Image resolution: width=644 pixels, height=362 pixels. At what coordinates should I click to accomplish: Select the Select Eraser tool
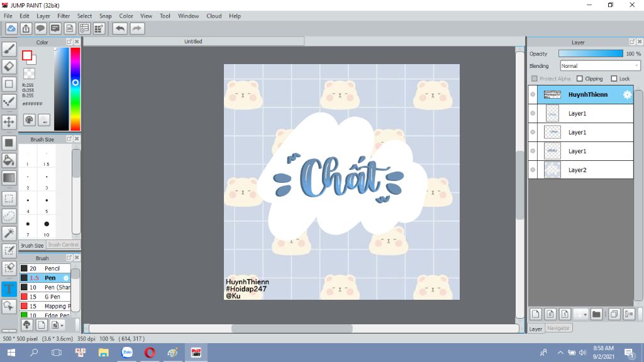pyautogui.click(x=9, y=268)
